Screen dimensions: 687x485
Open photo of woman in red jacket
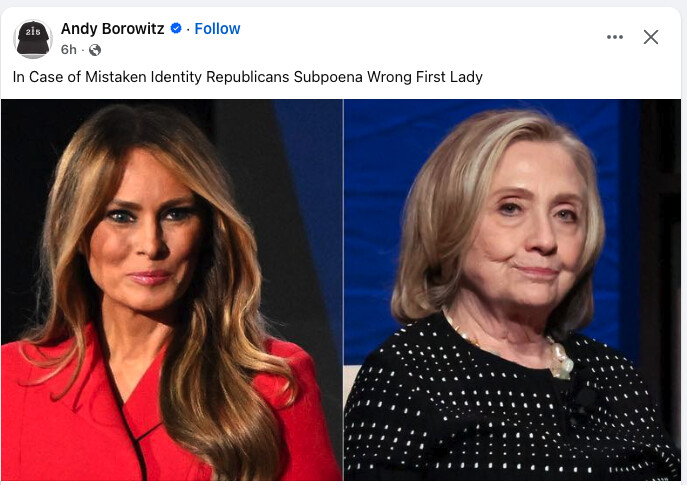(172, 290)
